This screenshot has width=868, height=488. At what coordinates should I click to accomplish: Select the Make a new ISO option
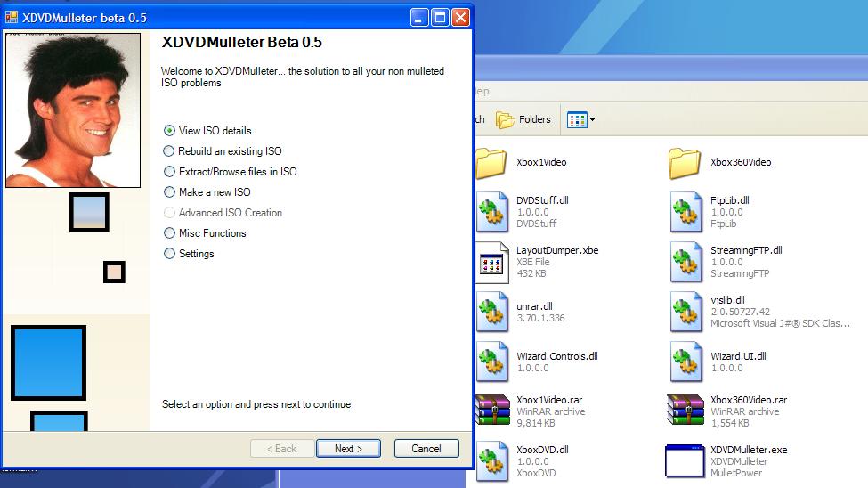point(170,192)
